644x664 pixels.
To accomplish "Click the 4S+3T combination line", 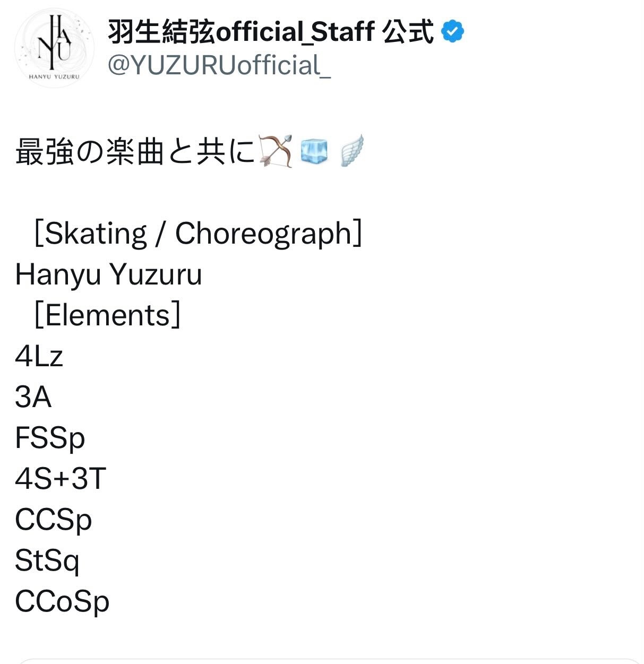I will (61, 479).
